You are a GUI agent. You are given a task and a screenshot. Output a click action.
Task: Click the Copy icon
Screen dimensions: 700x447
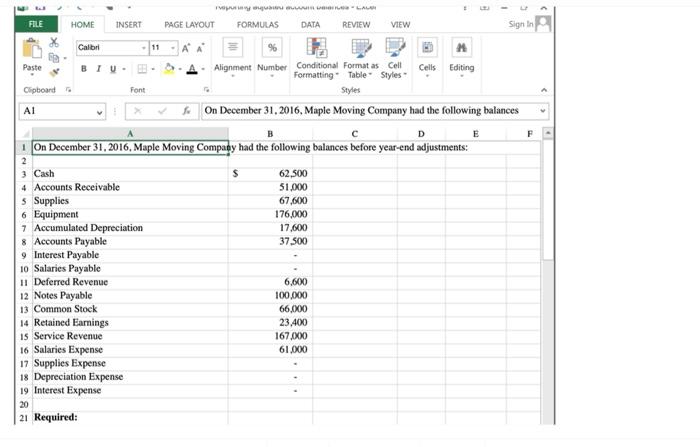click(x=54, y=58)
